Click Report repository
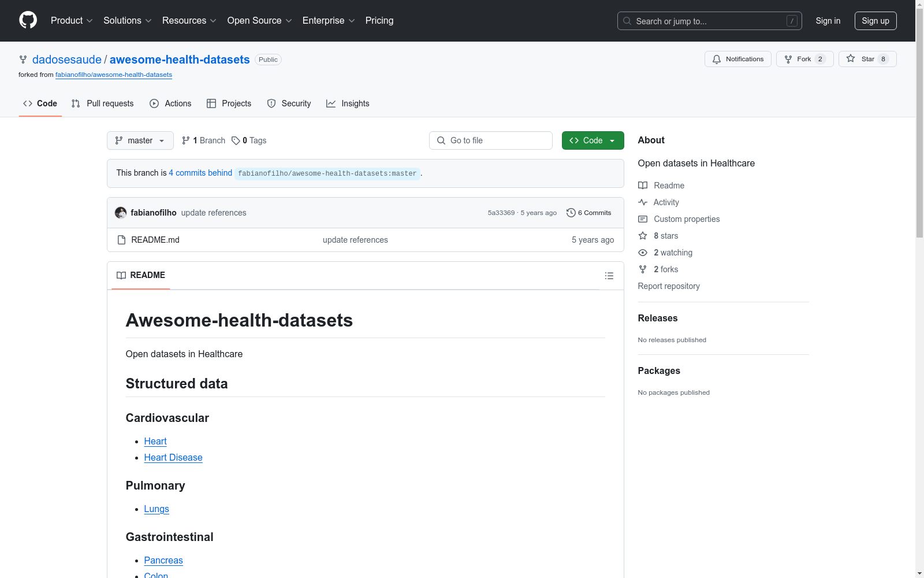Image resolution: width=924 pixels, height=578 pixels. tap(669, 286)
